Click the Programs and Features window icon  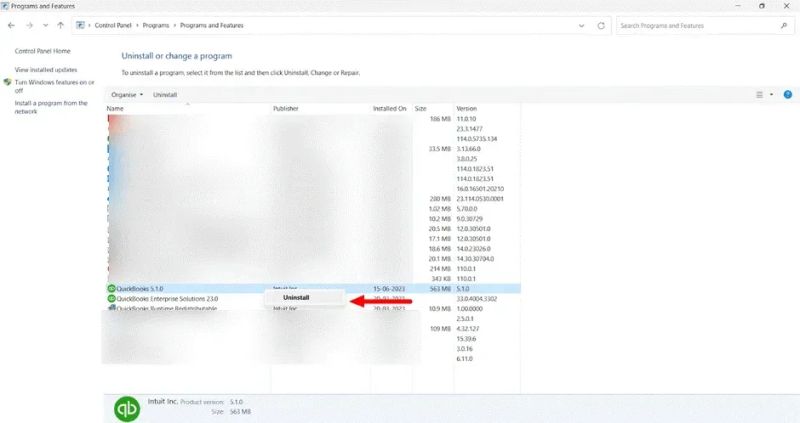click(5, 6)
